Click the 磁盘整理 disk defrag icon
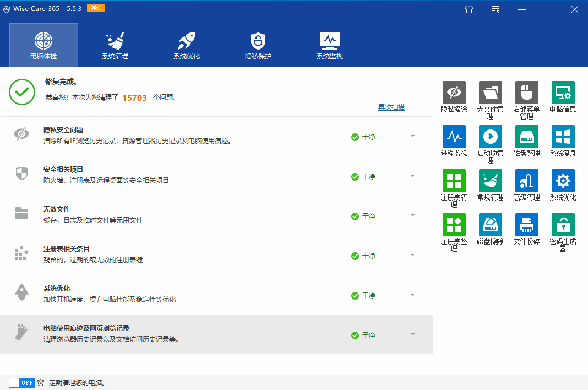 click(x=526, y=137)
